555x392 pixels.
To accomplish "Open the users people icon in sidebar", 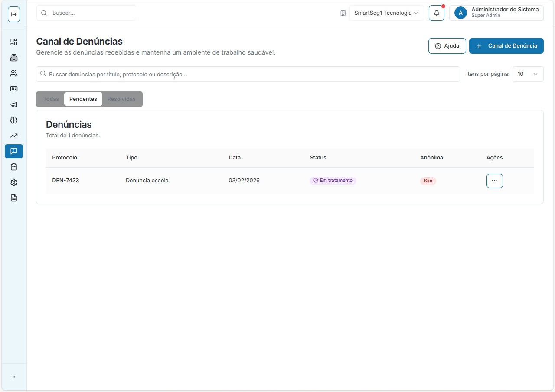I will 14,73.
